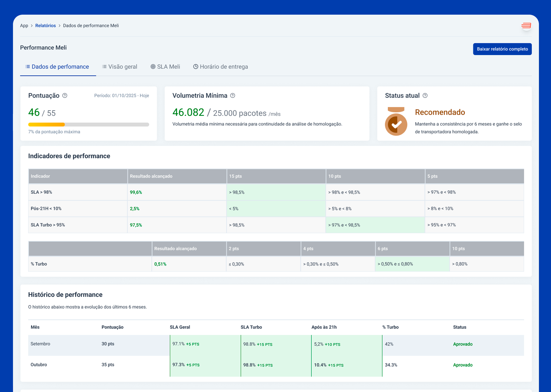The image size is (551, 392).
Task: Click the 99,6% result value
Action: tap(136, 192)
